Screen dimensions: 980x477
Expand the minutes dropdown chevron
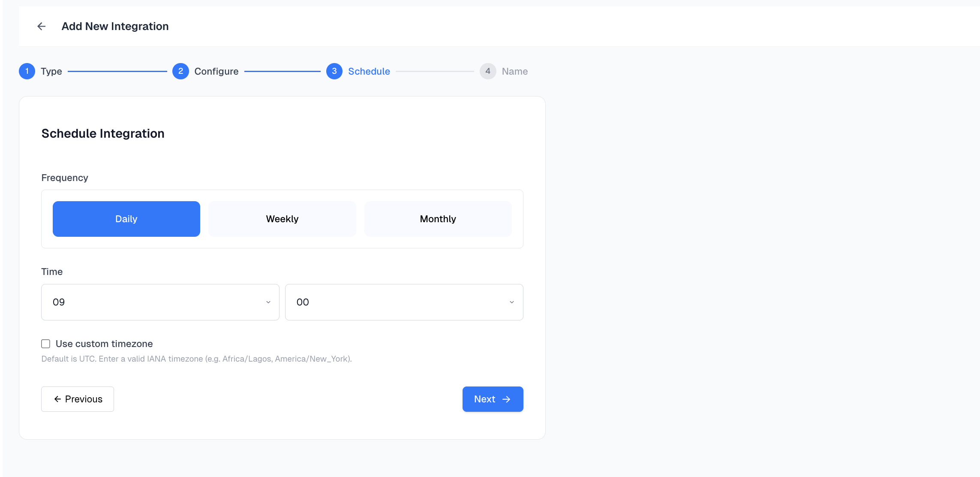point(511,302)
